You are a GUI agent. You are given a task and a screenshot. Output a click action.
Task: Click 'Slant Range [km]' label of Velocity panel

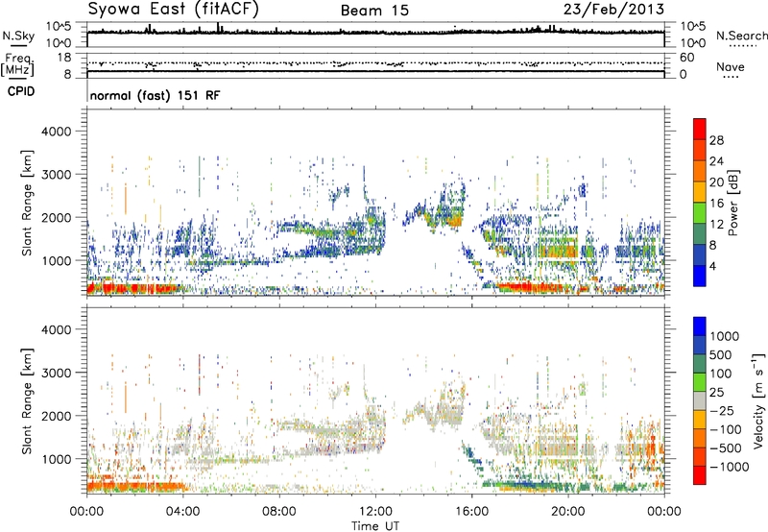[27, 401]
